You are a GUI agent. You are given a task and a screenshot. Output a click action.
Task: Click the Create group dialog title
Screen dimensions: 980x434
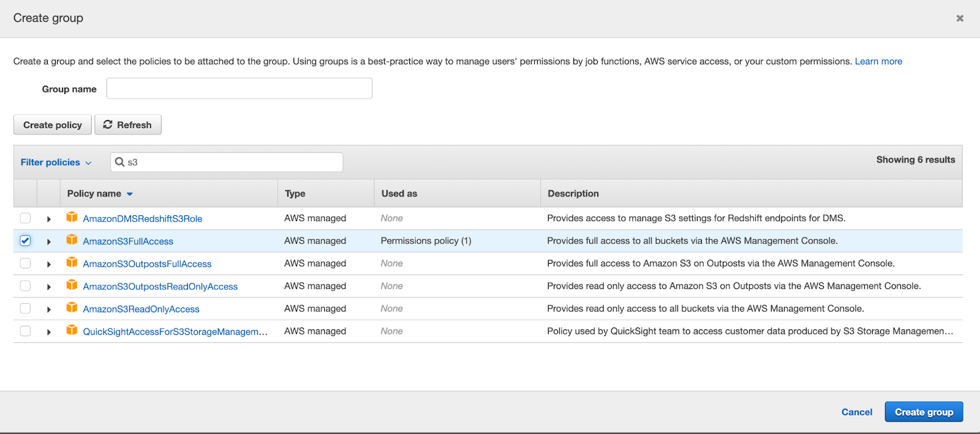(48, 18)
